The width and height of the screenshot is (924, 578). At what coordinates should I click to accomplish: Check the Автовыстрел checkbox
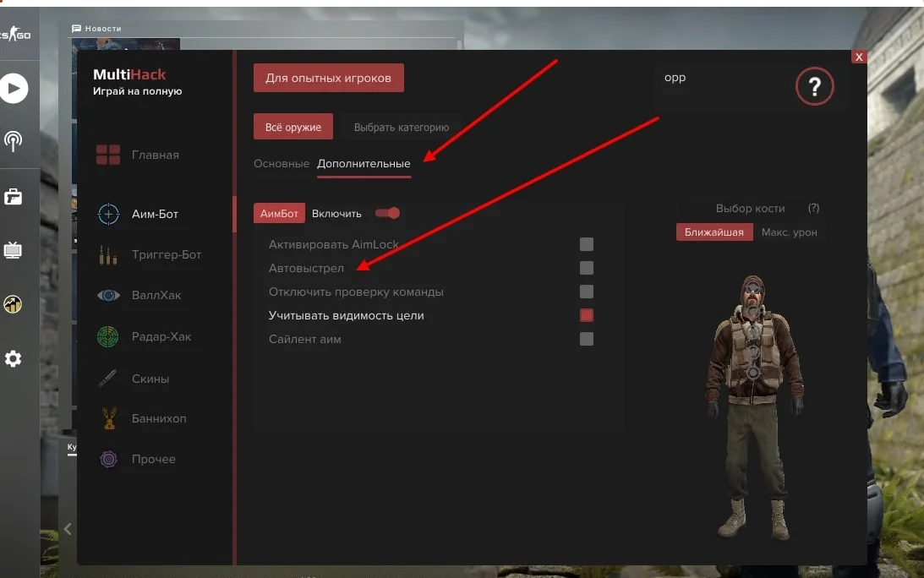pyautogui.click(x=587, y=268)
